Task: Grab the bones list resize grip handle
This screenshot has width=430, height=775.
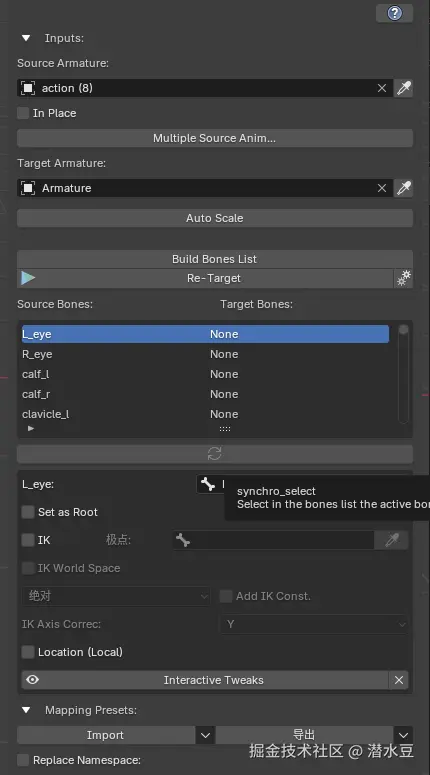Action: pyautogui.click(x=225, y=429)
